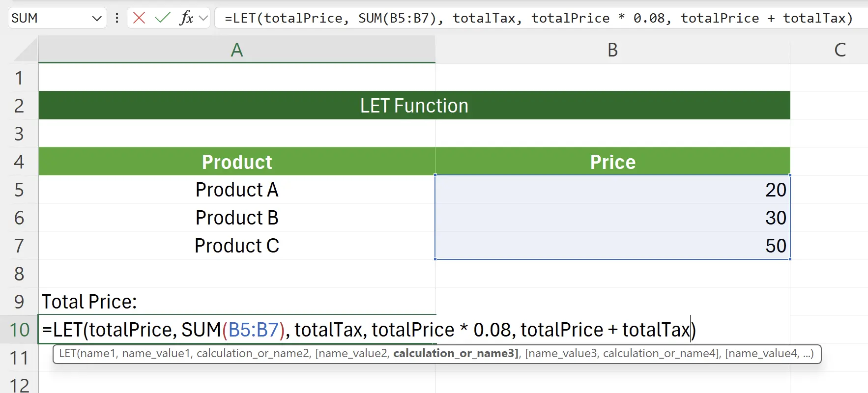Open Insert Function via fx icon

click(186, 18)
